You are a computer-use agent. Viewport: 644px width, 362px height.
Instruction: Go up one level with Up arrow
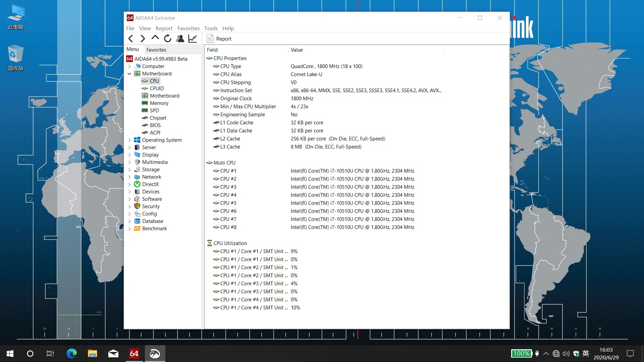click(155, 38)
